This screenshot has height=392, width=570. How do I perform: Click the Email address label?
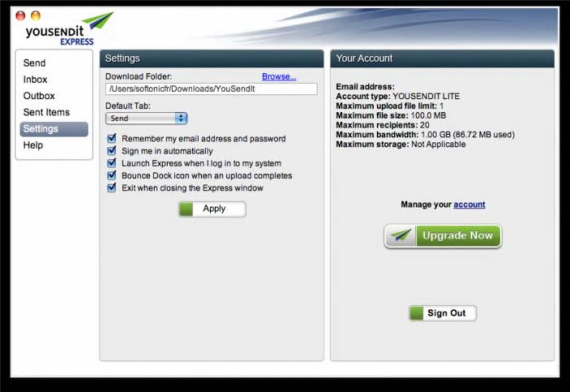[x=365, y=87]
